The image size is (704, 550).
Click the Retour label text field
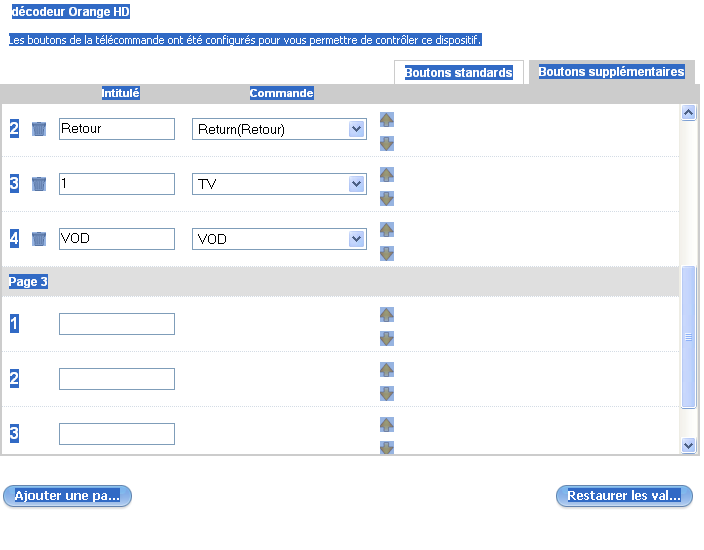pyautogui.click(x=117, y=129)
